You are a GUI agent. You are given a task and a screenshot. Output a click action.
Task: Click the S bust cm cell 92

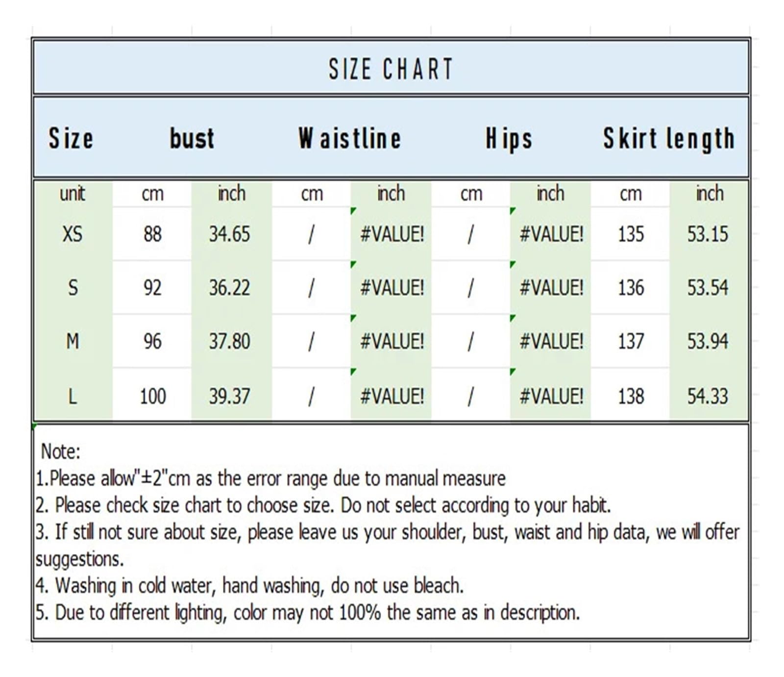pyautogui.click(x=152, y=287)
